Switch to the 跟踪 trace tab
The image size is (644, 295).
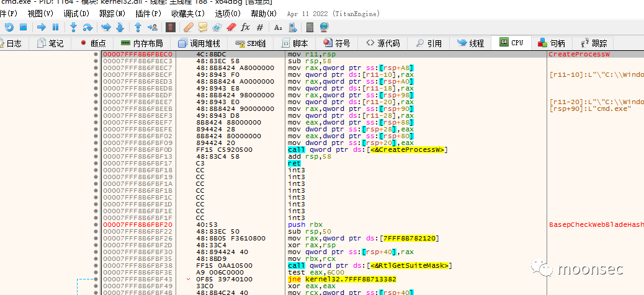(594, 43)
